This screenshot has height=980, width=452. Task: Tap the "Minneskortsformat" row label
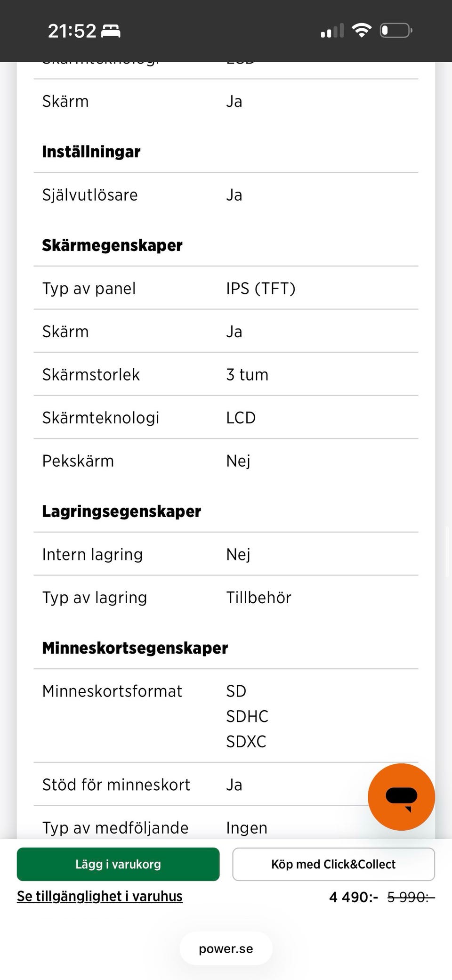(x=112, y=691)
